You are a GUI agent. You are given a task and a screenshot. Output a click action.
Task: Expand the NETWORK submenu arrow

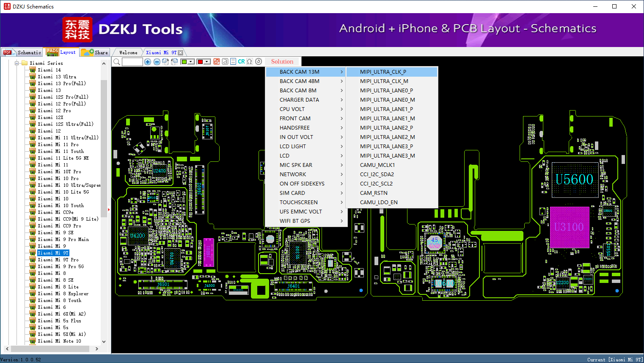[x=341, y=175]
